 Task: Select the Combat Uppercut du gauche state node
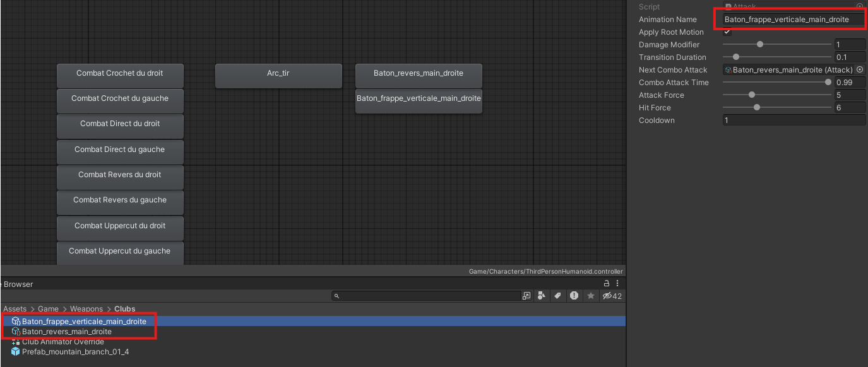(120, 253)
